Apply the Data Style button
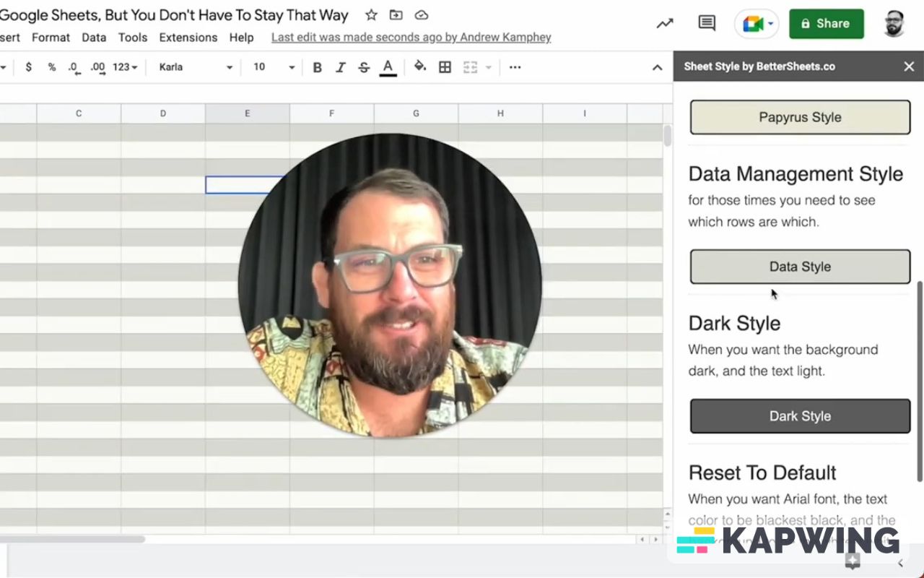 click(x=800, y=267)
